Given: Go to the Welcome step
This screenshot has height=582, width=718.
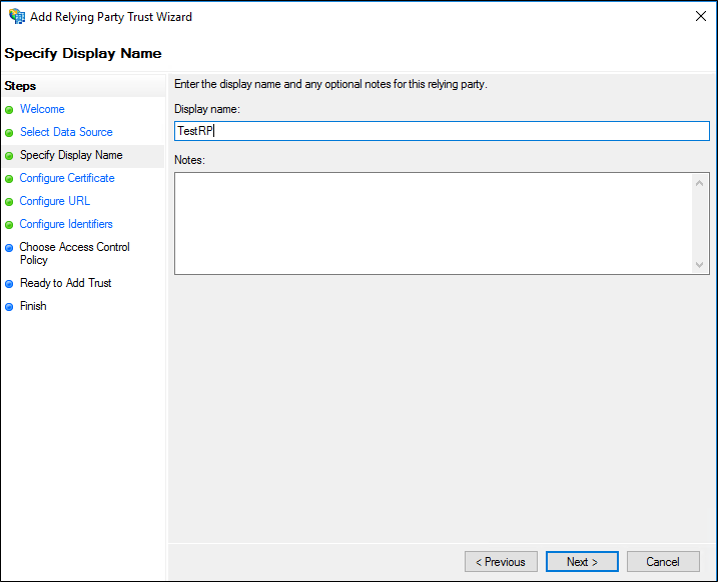Looking at the screenshot, I should tap(42, 109).
